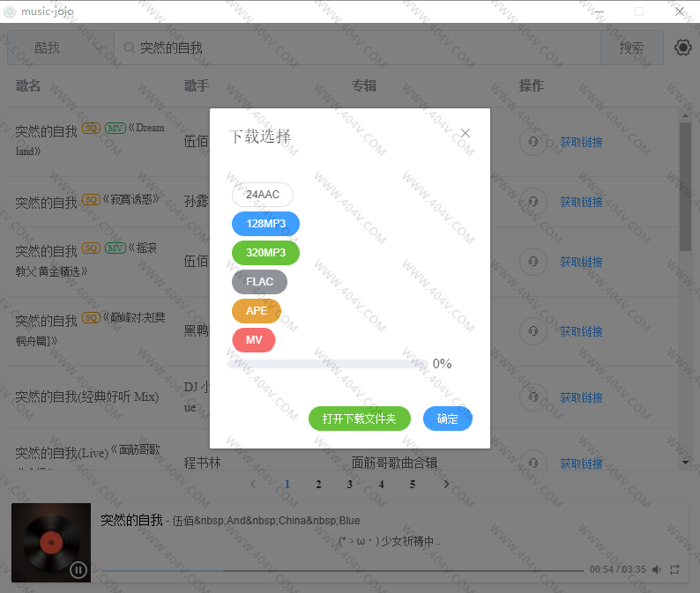Expand the 酷我 music source dropdown
Viewport: 700px width, 593px height.
[x=60, y=48]
